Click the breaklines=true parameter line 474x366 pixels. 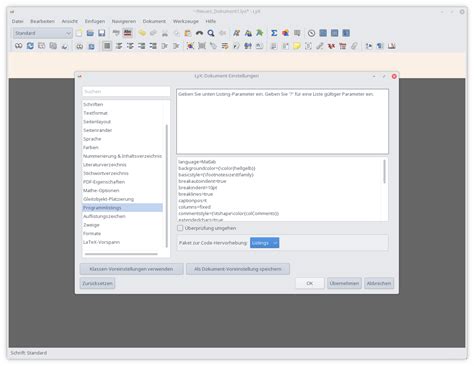[x=196, y=194]
